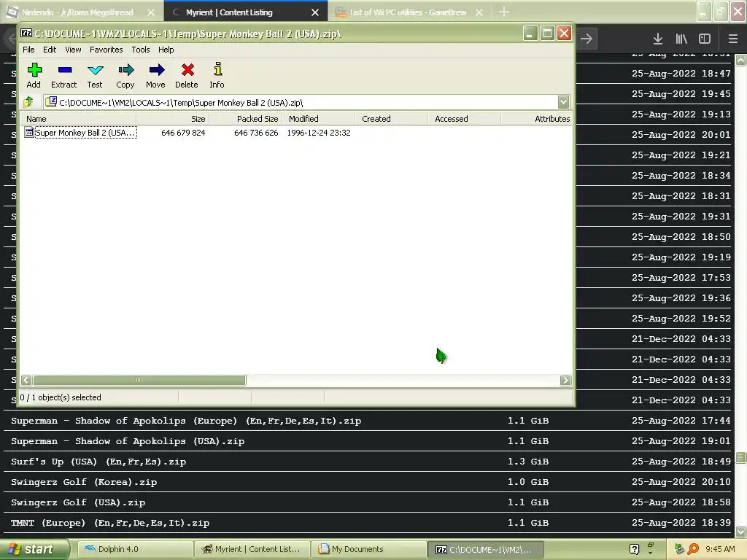Open the Firefox hamburger menu
Image resolution: width=747 pixels, height=560 pixels.
(x=732, y=39)
